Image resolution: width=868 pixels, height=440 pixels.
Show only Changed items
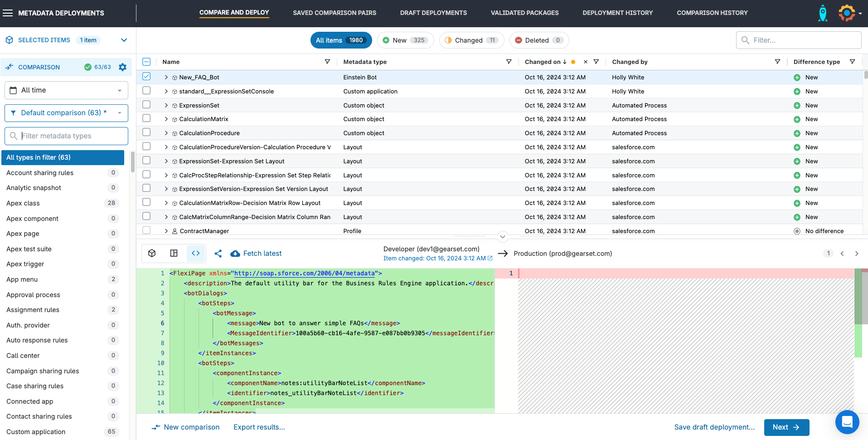471,40
